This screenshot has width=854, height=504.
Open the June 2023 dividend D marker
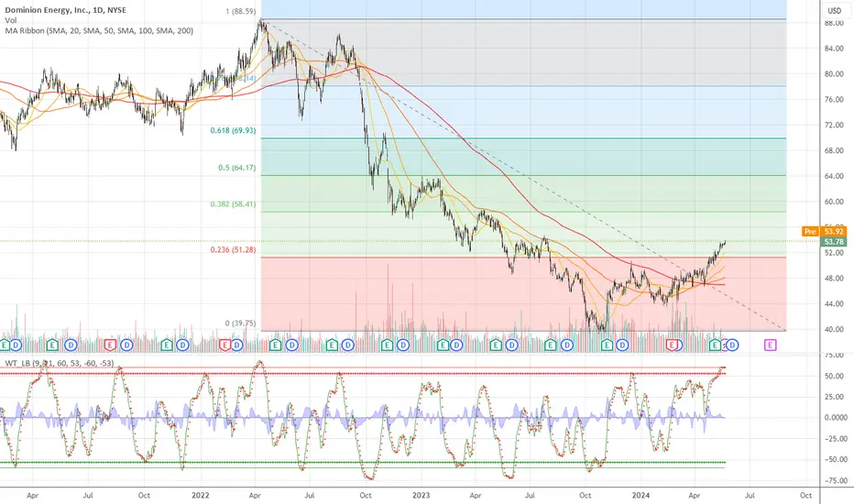point(511,345)
